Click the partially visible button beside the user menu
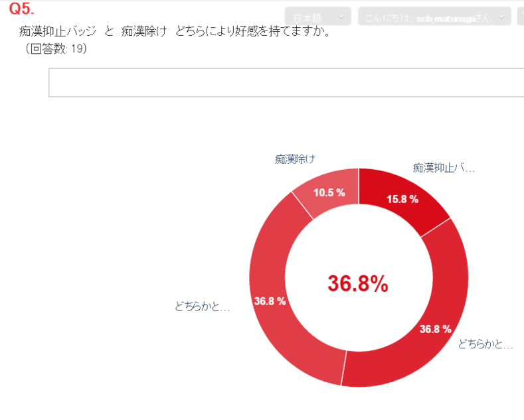 pos(520,17)
